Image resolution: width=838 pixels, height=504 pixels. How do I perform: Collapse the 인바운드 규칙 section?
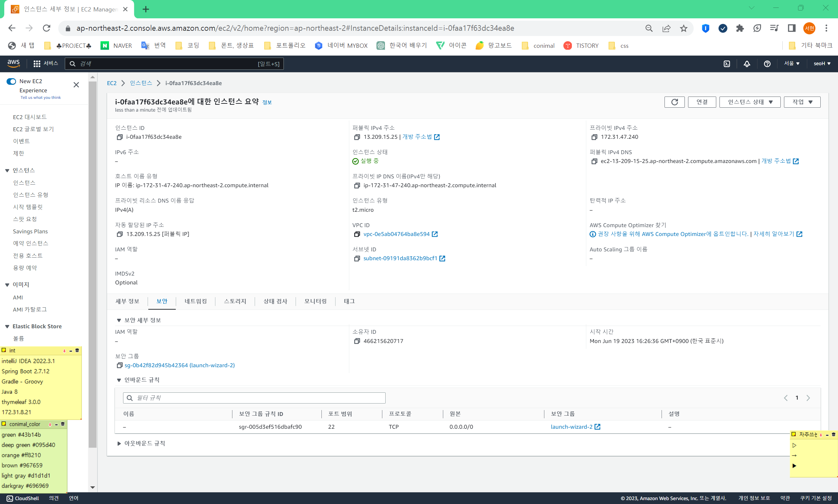119,380
